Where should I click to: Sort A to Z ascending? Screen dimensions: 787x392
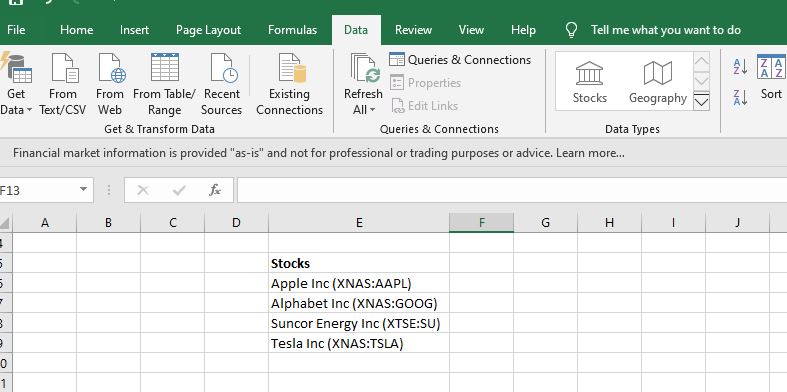[x=740, y=66]
